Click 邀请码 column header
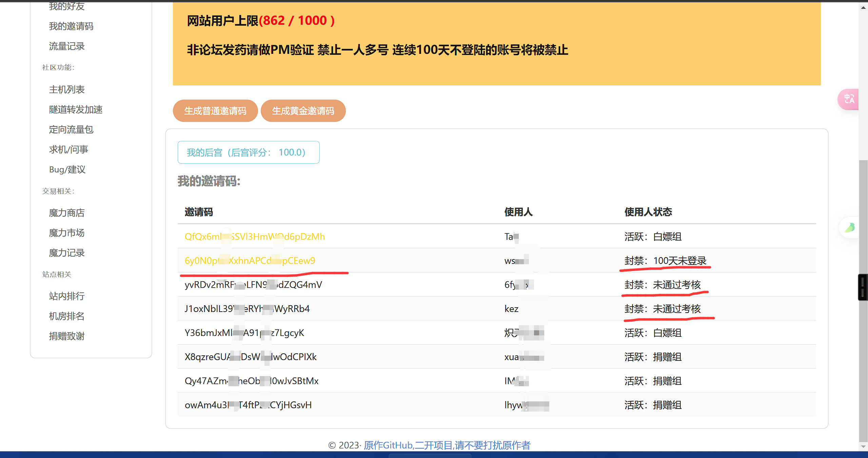The image size is (868, 458). pos(199,212)
